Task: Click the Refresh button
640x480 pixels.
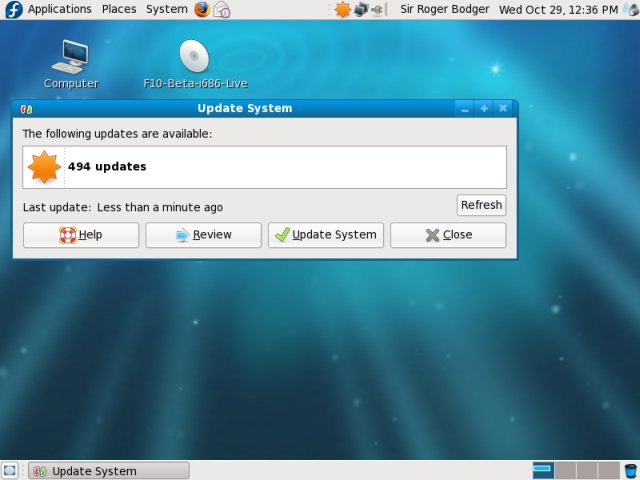Action: click(481, 205)
